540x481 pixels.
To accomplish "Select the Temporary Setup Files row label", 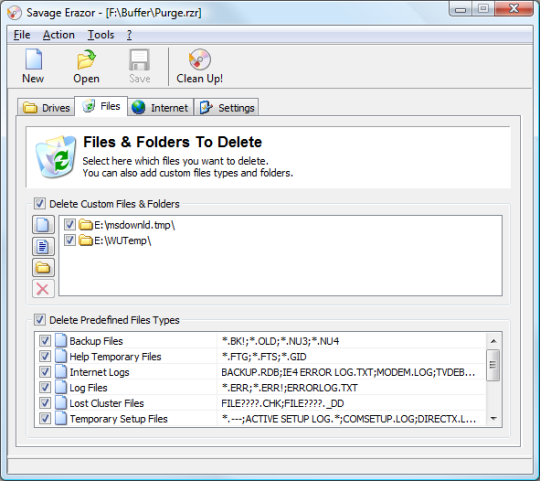I will (119, 419).
